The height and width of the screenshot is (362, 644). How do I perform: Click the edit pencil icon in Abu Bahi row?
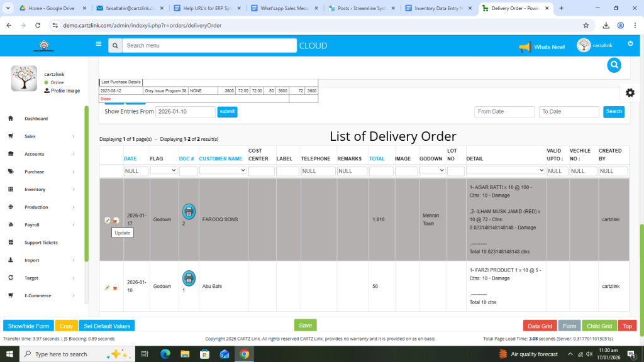(x=107, y=288)
